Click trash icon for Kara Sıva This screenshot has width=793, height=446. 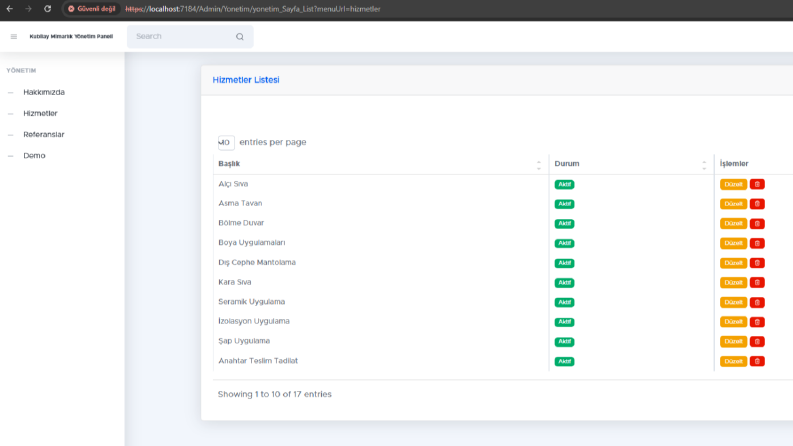757,283
